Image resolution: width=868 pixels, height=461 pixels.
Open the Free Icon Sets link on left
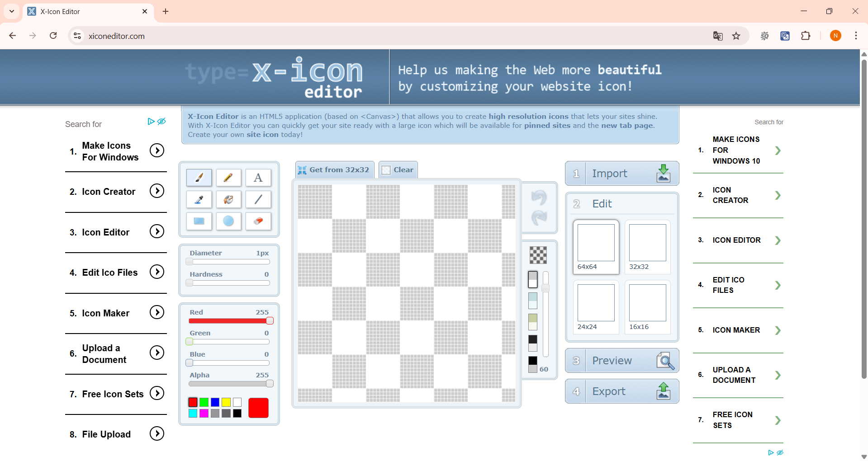coord(113,394)
